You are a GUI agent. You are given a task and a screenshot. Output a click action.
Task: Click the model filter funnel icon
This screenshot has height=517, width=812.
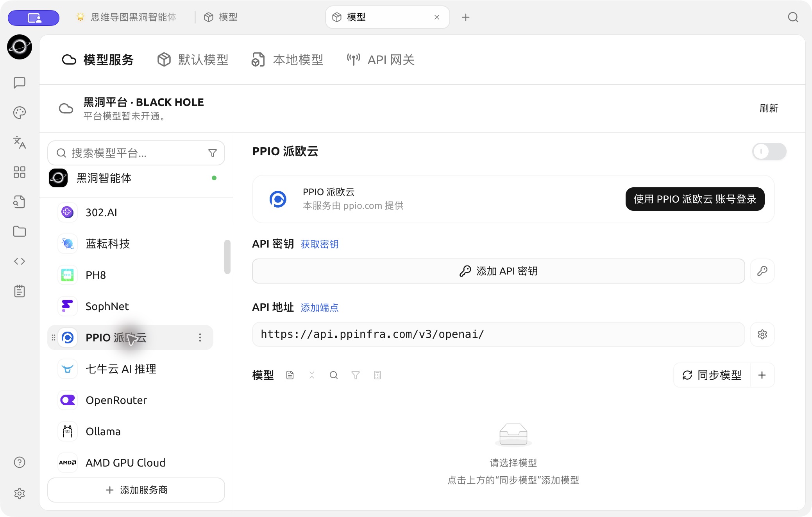pyautogui.click(x=356, y=375)
